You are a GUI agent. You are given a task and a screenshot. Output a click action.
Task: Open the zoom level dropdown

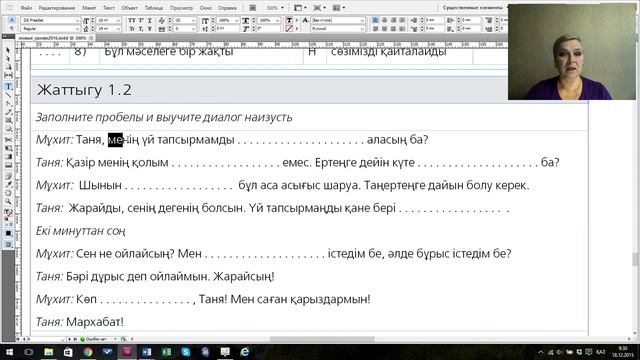pyautogui.click(x=282, y=8)
